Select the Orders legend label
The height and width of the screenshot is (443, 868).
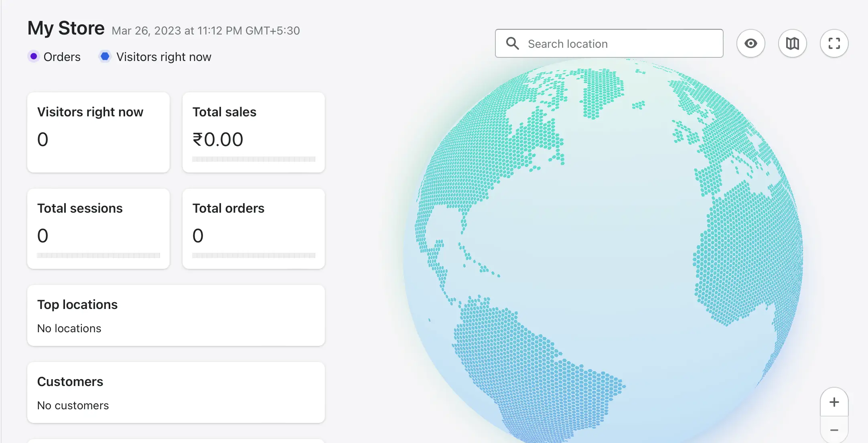click(62, 57)
